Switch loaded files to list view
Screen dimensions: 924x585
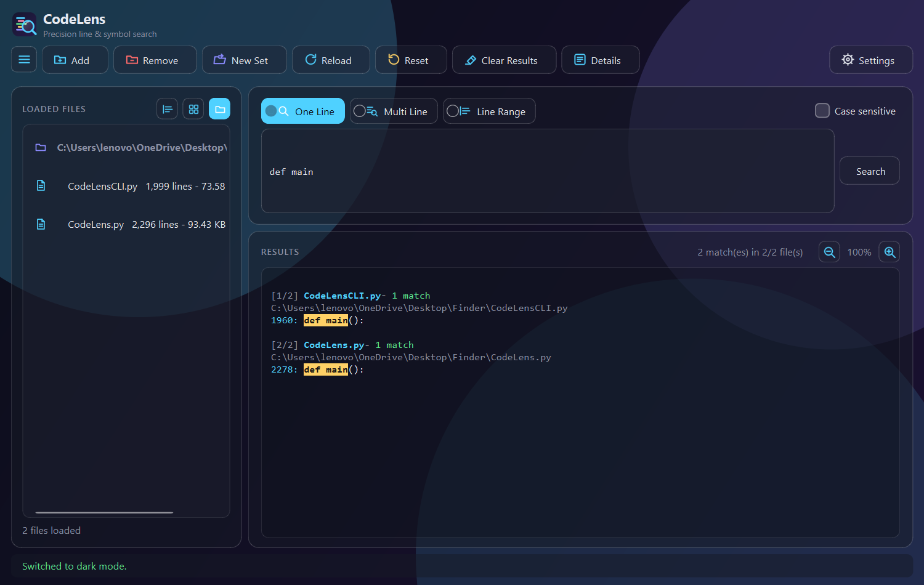(x=167, y=109)
